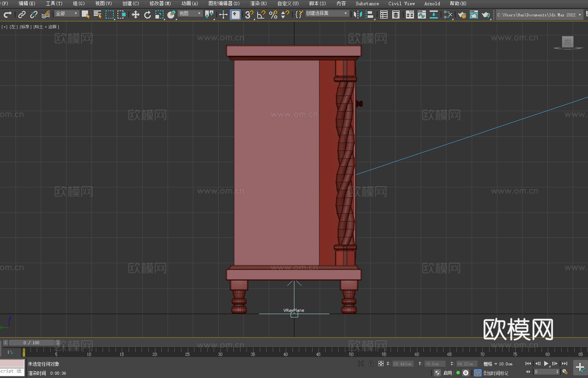This screenshot has width=588, height=378.
Task: Open the 工具(T) menu
Action: (x=54, y=3)
